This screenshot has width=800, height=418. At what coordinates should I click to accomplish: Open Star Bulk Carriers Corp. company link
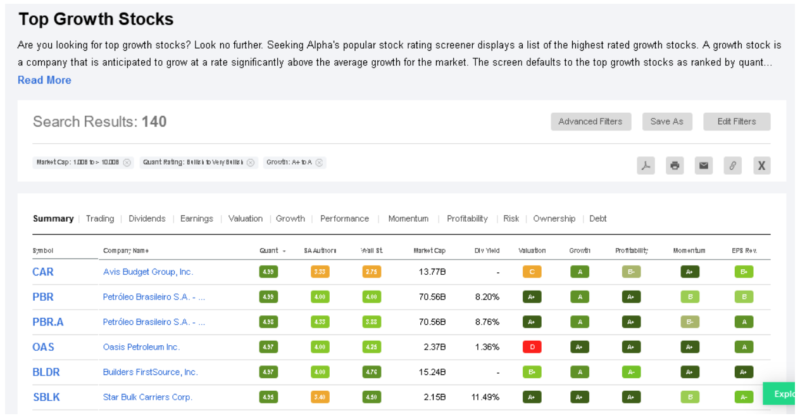click(x=147, y=397)
